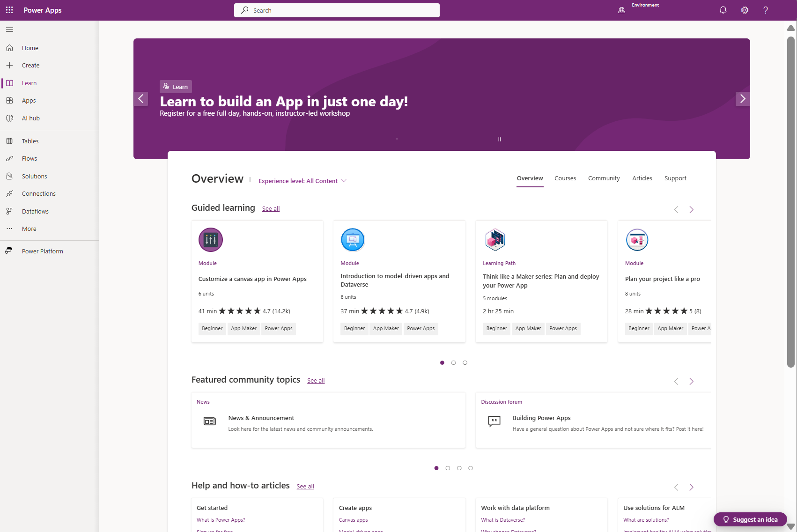Screen dimensions: 797x532
Task: Open the notifications bell
Action: [723, 10]
